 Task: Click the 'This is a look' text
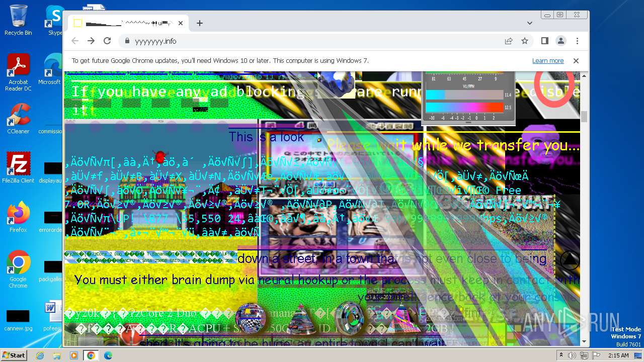pyautogui.click(x=266, y=137)
